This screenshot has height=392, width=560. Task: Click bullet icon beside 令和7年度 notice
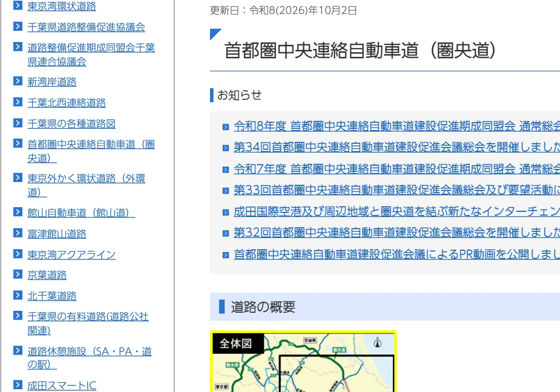click(226, 170)
